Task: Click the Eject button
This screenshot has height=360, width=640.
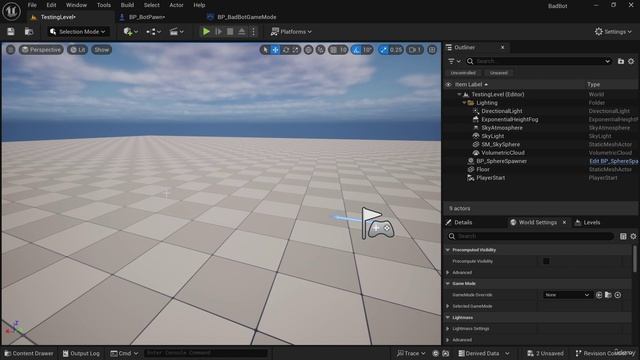Action: pyautogui.click(x=242, y=31)
